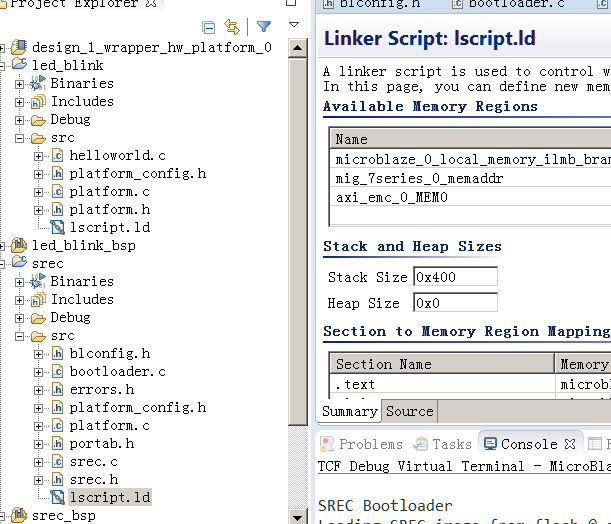The height and width of the screenshot is (524, 611).
Task: Click Stack Size input field
Action: [456, 277]
